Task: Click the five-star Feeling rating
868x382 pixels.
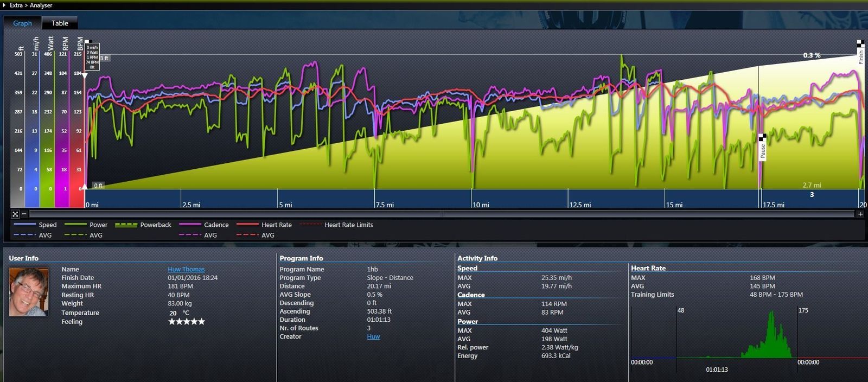Action: tap(187, 322)
